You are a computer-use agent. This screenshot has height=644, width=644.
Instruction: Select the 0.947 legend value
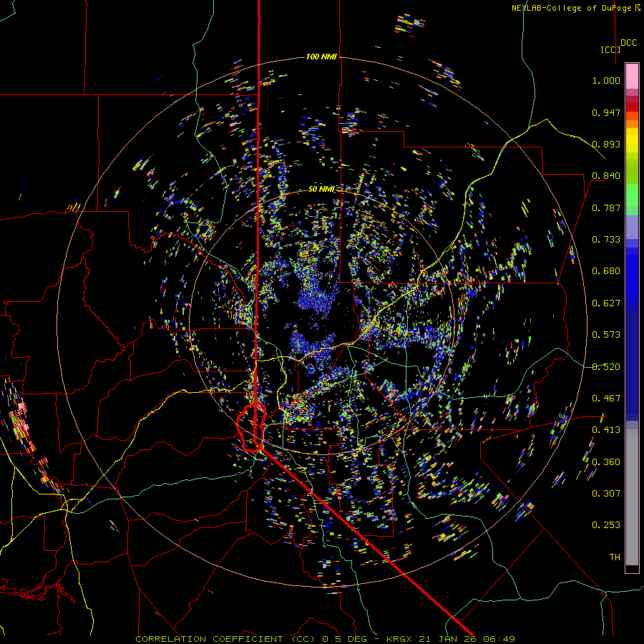(606, 112)
